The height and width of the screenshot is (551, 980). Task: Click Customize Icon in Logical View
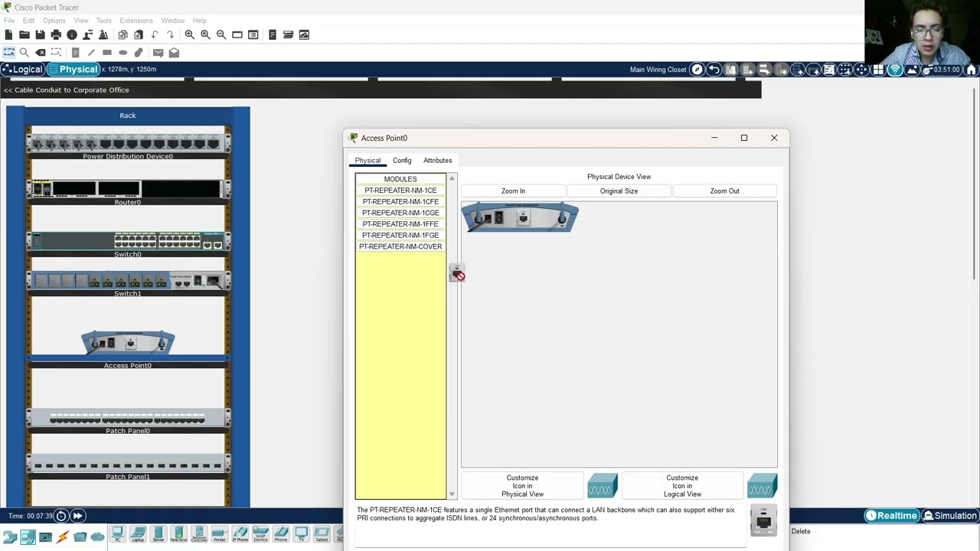click(x=682, y=486)
